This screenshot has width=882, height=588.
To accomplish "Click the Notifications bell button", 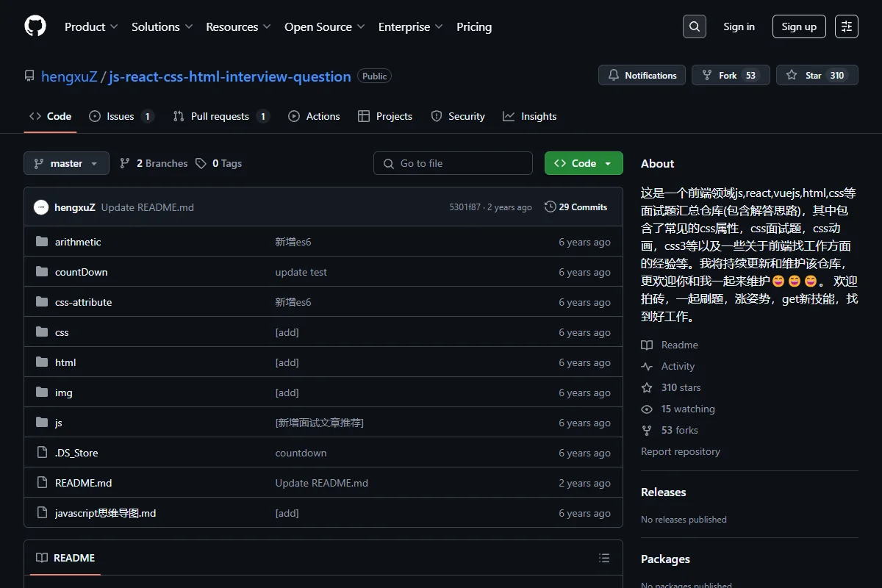I will tap(642, 75).
